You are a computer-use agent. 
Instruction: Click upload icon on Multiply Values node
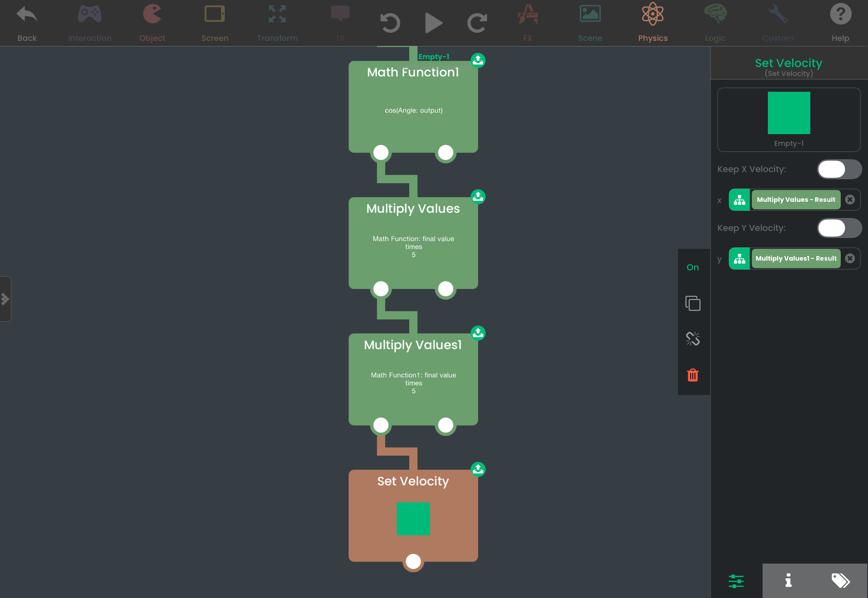click(478, 196)
